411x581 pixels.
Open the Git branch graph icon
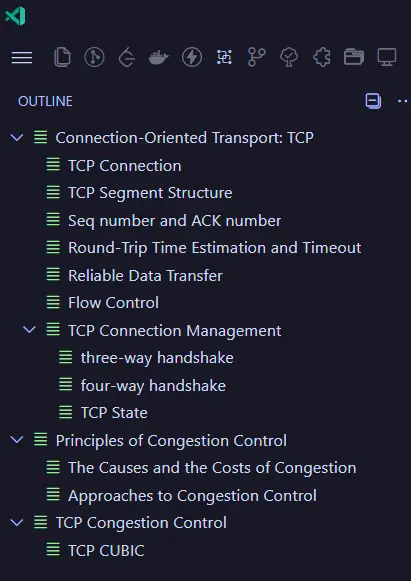[256, 57]
